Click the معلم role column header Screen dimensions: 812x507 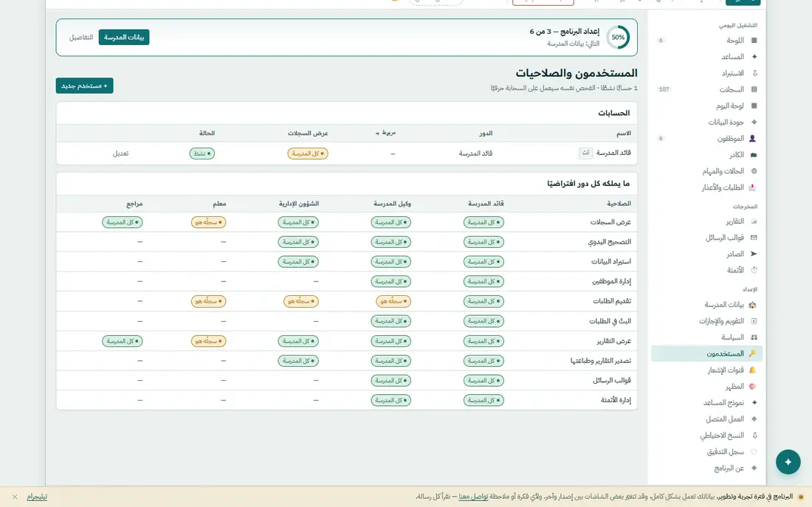219,204
